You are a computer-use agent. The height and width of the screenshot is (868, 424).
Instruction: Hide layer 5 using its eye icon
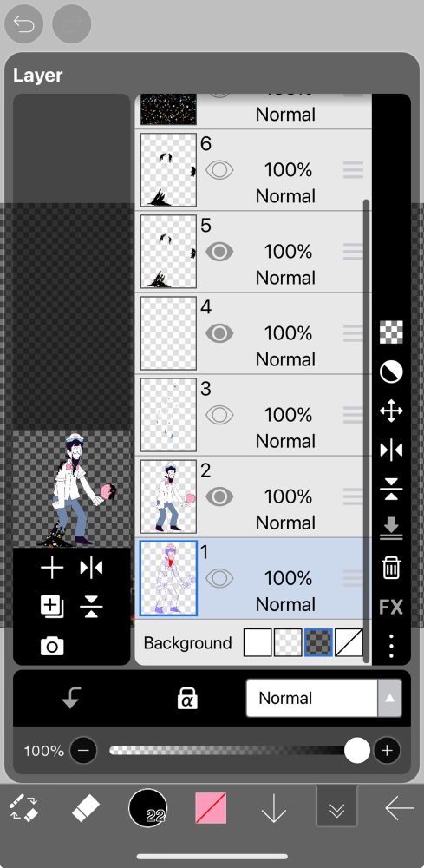[219, 252]
